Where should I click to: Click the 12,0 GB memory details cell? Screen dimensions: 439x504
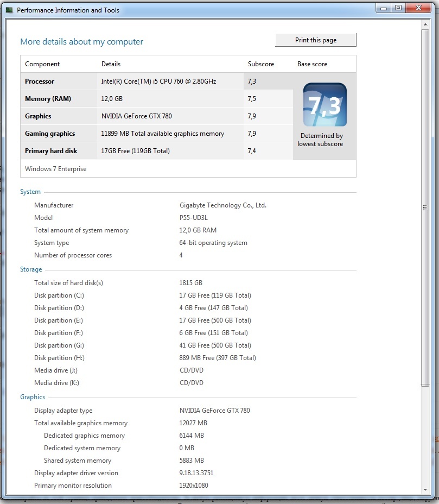click(x=112, y=99)
